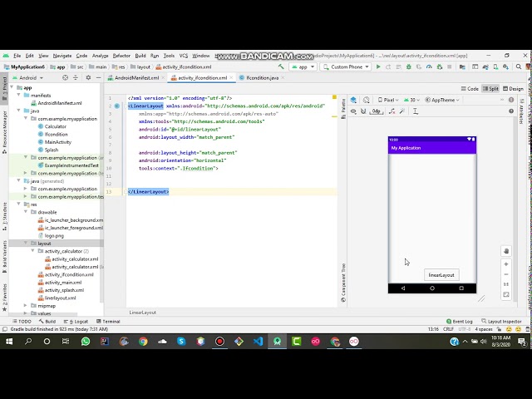Open API 30 version dropdown
Image resolution: width=532 pixels, height=399 pixels.
pos(412,100)
